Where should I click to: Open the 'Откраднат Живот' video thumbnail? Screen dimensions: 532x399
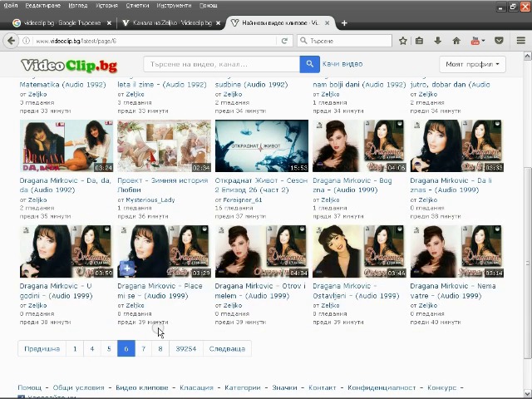[261, 146]
